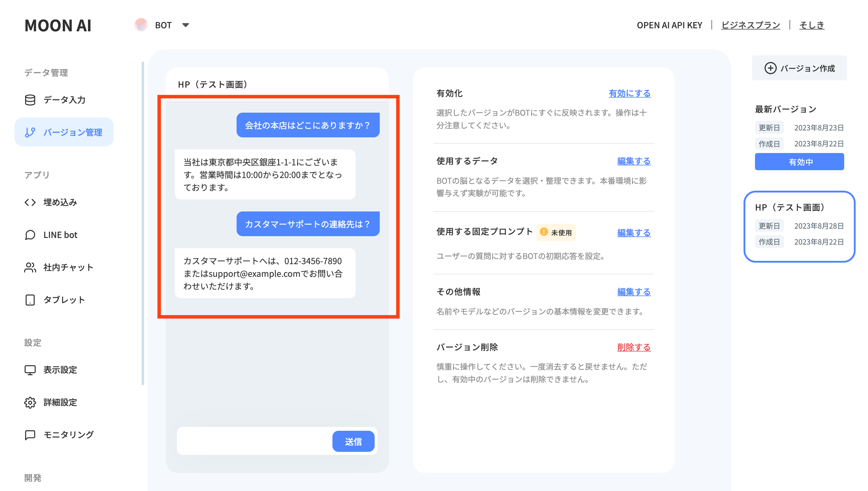The image size is (868, 491).
Task: Click OPEN AI API KEY in header
Action: [669, 25]
